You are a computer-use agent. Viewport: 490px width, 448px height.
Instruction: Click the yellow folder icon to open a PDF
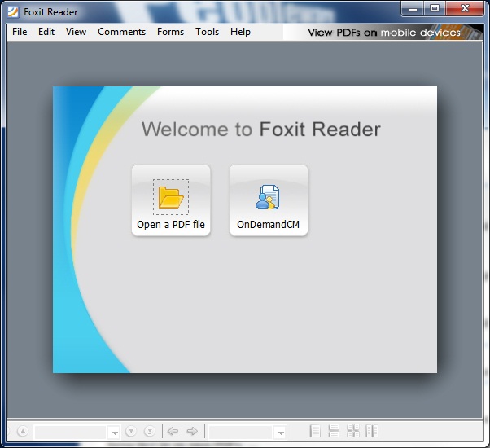171,197
